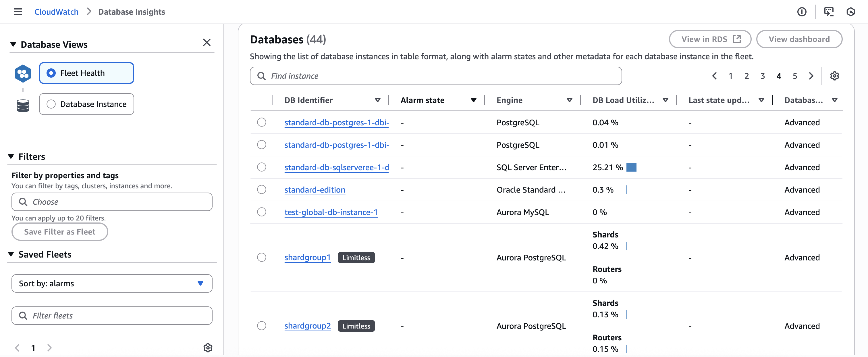868x357 pixels.
Task: Collapse the Saved Fleets section
Action: pyautogui.click(x=11, y=254)
